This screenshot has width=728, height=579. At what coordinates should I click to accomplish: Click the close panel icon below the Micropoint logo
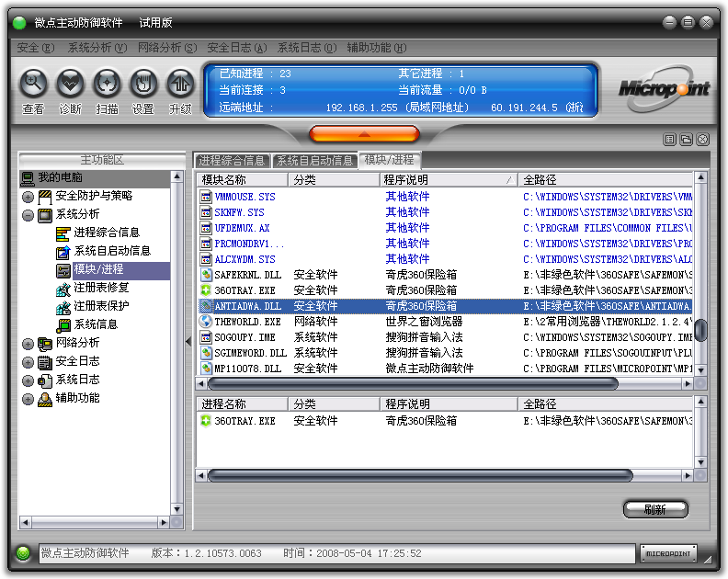[x=703, y=140]
